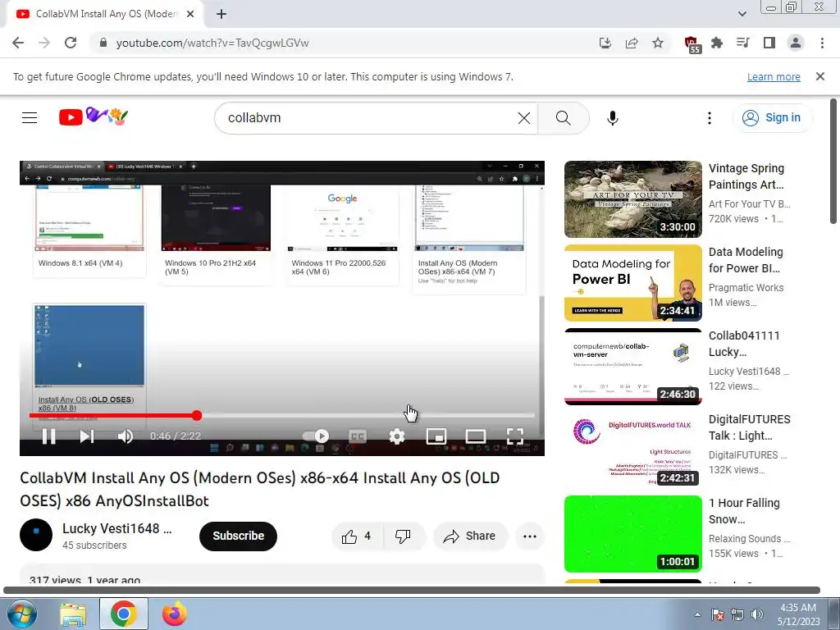Open Chrome profile avatar
This screenshot has width=840, height=630.
point(796,43)
